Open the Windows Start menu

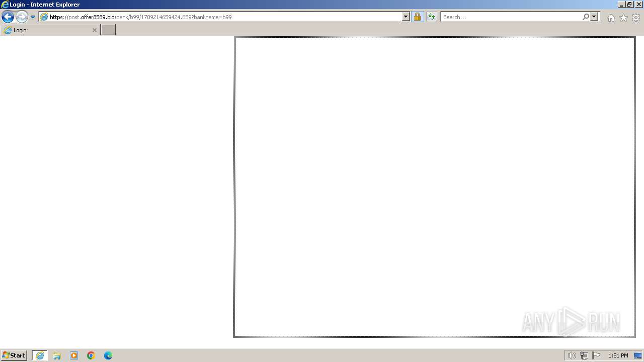(x=14, y=355)
